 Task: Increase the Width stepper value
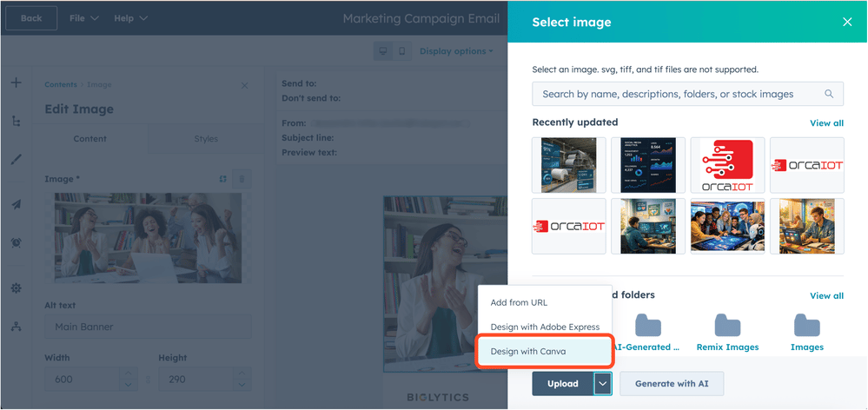point(129,374)
